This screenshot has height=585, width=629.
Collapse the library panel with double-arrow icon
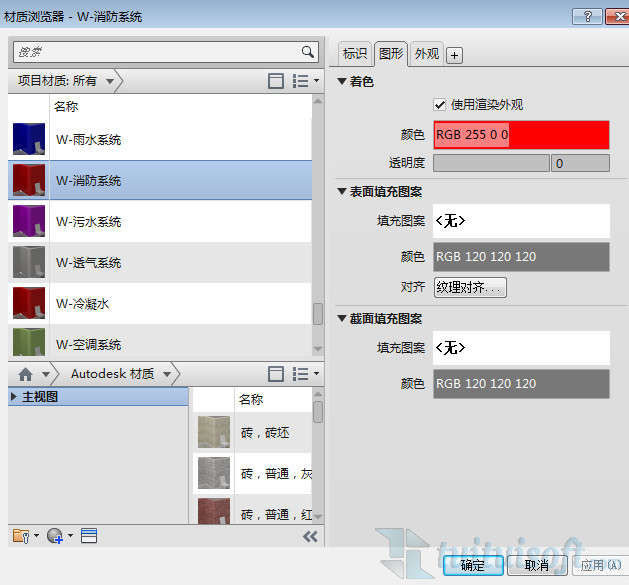coord(310,537)
